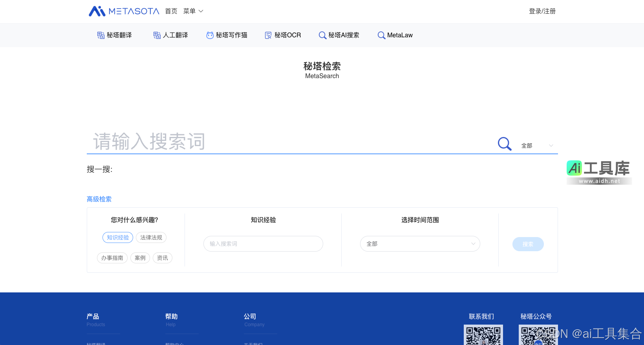Click the MetaLaw magnifier icon
This screenshot has height=345, width=644.
coord(381,35)
